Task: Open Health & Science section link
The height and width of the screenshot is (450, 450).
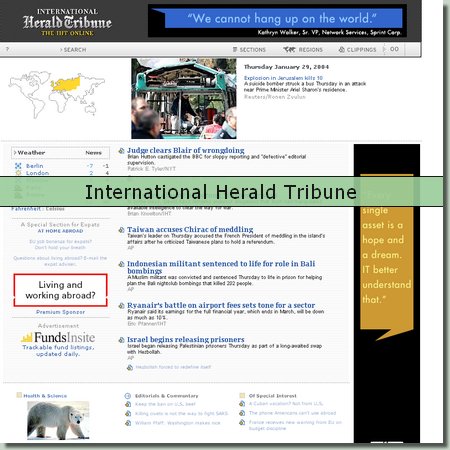Action: pos(45,396)
